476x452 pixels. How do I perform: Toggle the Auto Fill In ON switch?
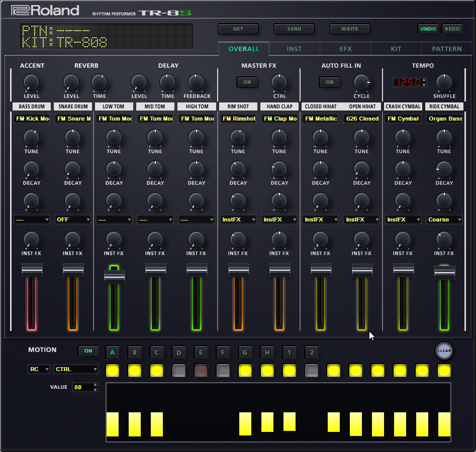tap(329, 82)
